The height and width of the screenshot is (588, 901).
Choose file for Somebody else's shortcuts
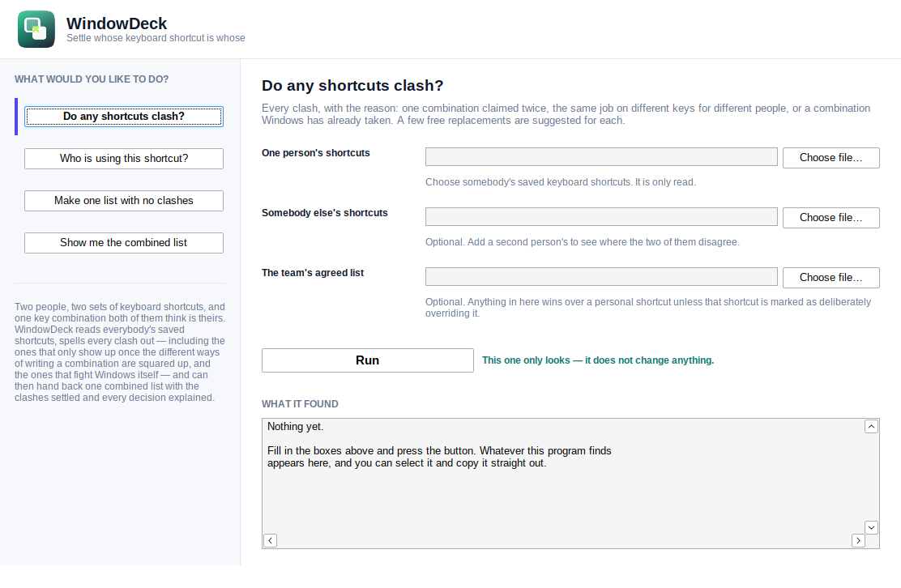click(x=831, y=218)
